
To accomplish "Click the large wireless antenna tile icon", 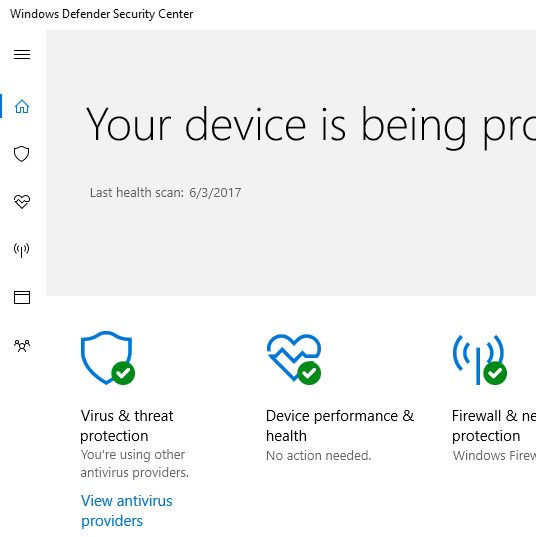I will click(x=479, y=360).
